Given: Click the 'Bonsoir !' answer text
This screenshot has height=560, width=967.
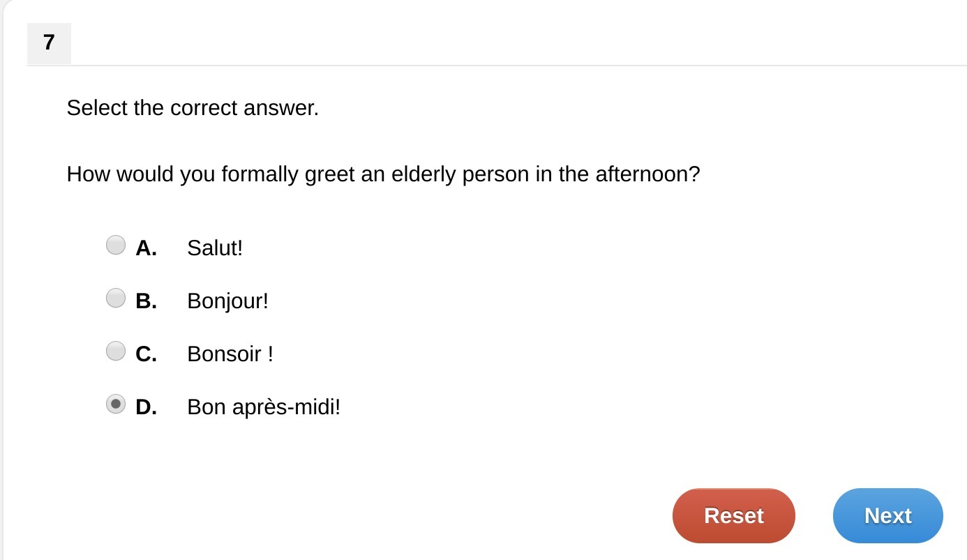Looking at the screenshot, I should pyautogui.click(x=230, y=354).
